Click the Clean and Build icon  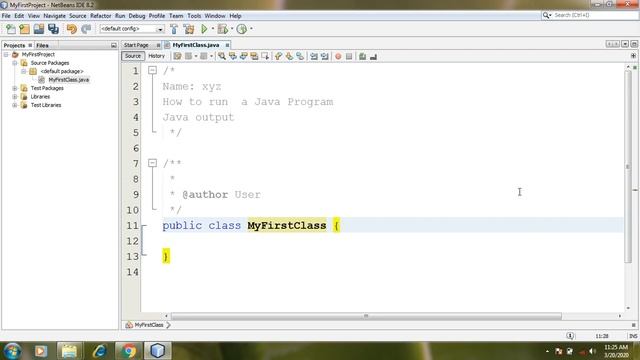189,29
